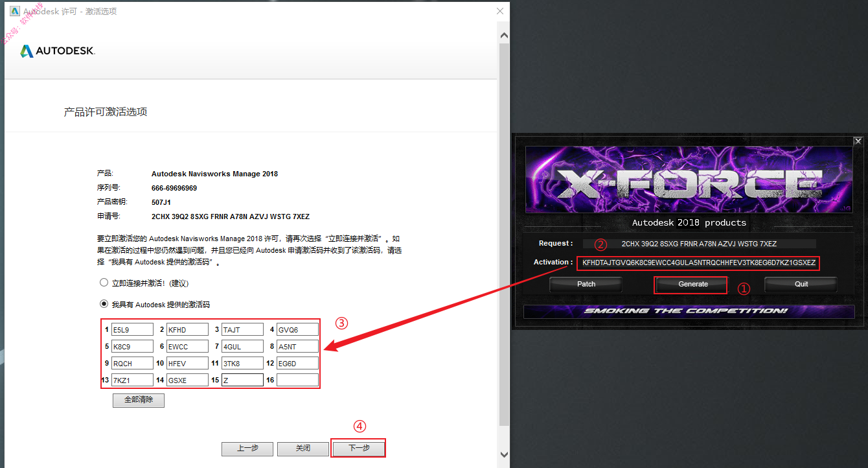Screen dimensions: 868x468
Task: Click activation code field 6 containing EWCC
Action: point(187,346)
